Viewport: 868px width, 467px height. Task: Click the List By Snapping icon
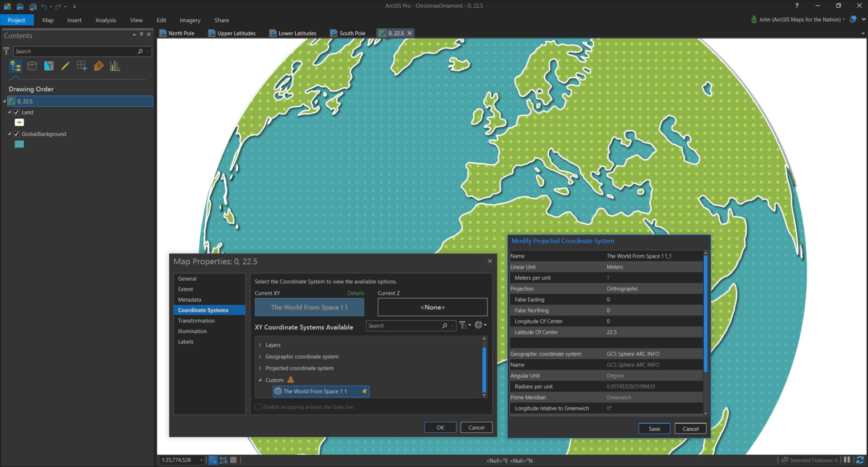[82, 66]
